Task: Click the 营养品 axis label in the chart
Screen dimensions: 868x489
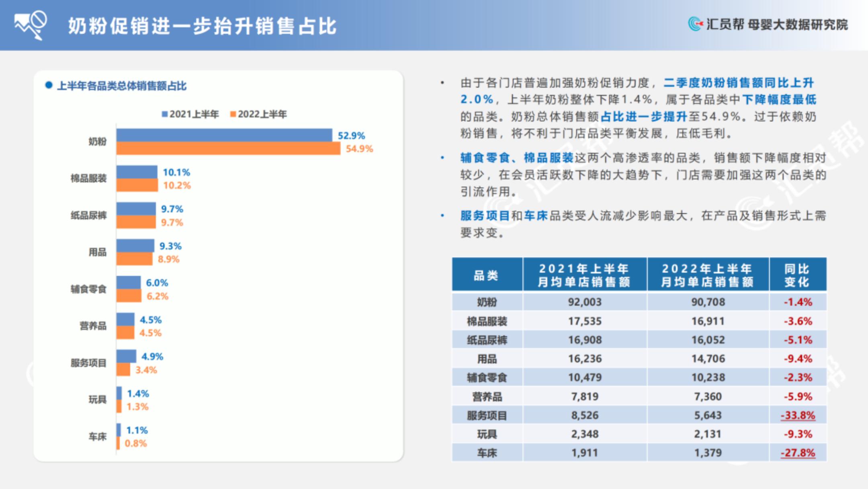Action: tap(93, 326)
